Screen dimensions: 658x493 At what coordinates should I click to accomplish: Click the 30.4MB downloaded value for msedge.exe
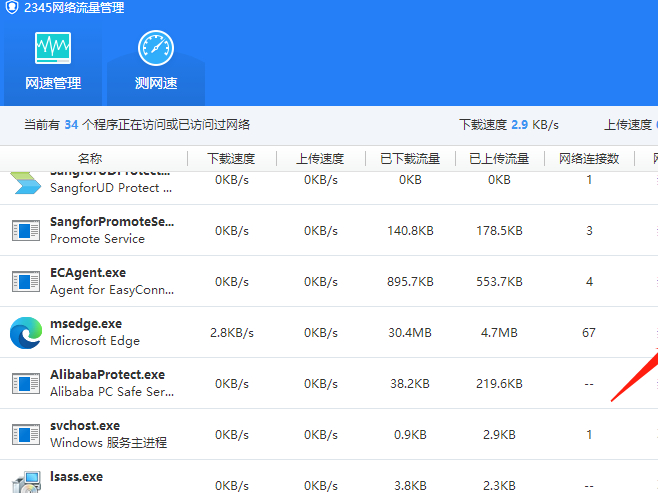point(410,333)
